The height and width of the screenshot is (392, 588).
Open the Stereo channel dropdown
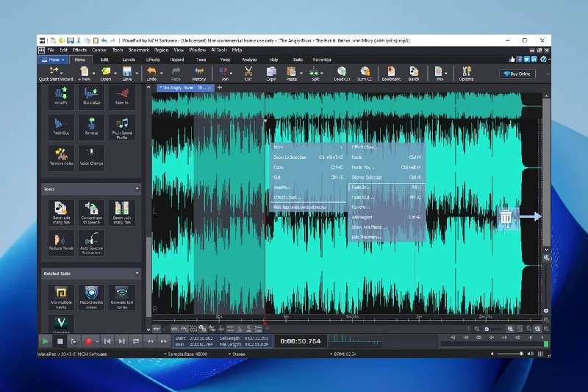click(237, 354)
